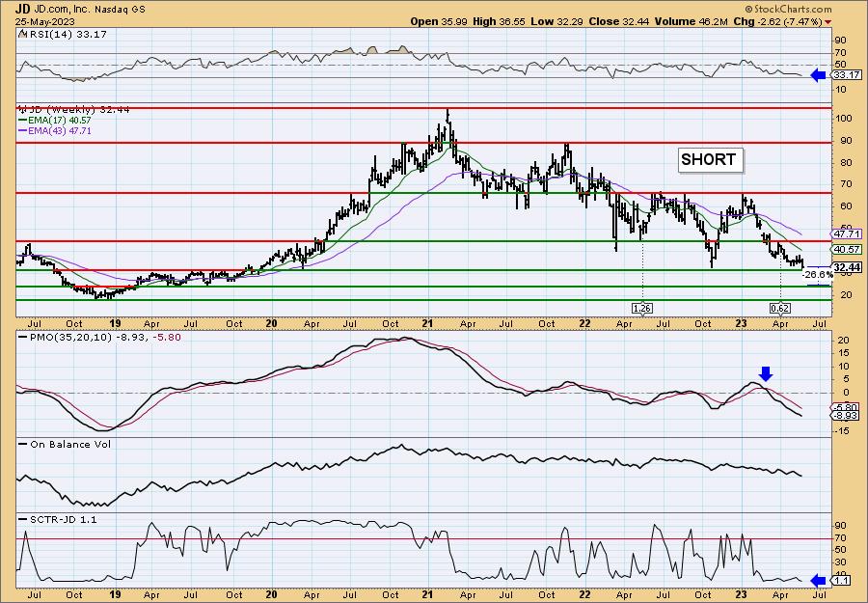This screenshot has height=603, width=868.
Task: Click the Chg -2.62 (-7.47%) value
Action: tap(777, 21)
